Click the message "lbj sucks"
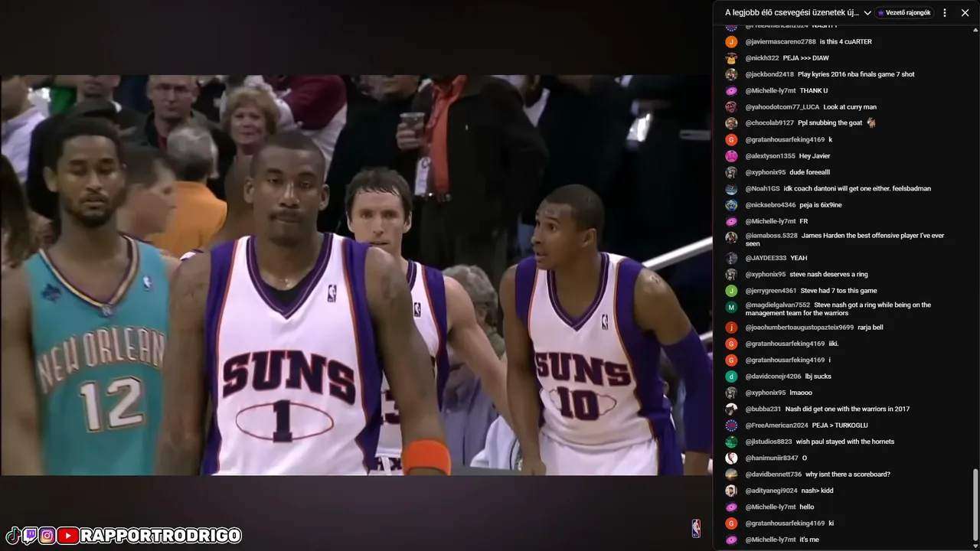980x551 pixels. coord(818,377)
